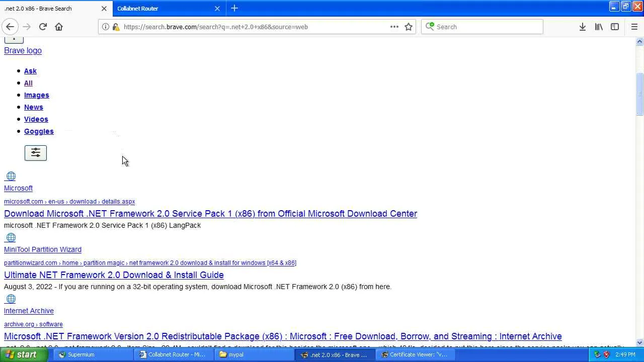Image resolution: width=644 pixels, height=362 pixels.
Task: Close the Collabnet Router tab
Action: coord(217,8)
